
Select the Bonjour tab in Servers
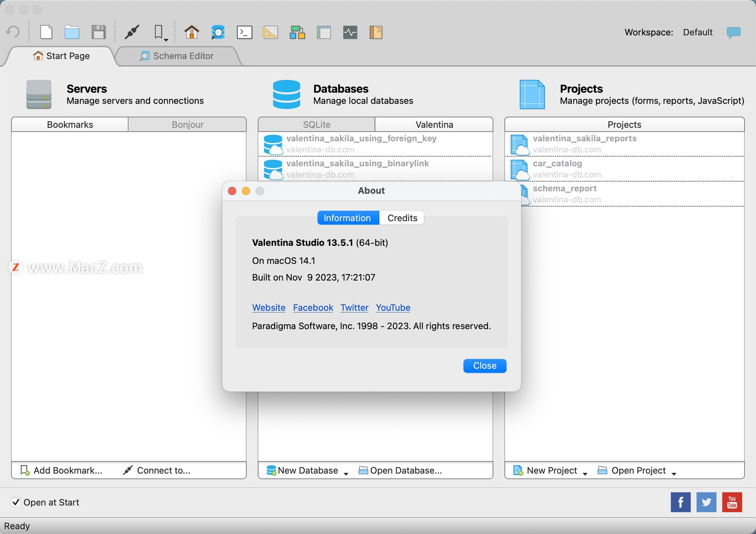coord(187,124)
